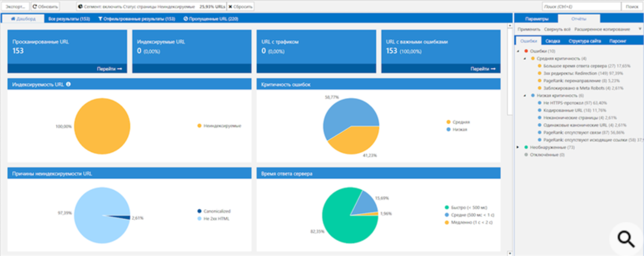Click the green dot icon beside Необнаруженные
The width and height of the screenshot is (644, 256).
(x=526, y=147)
